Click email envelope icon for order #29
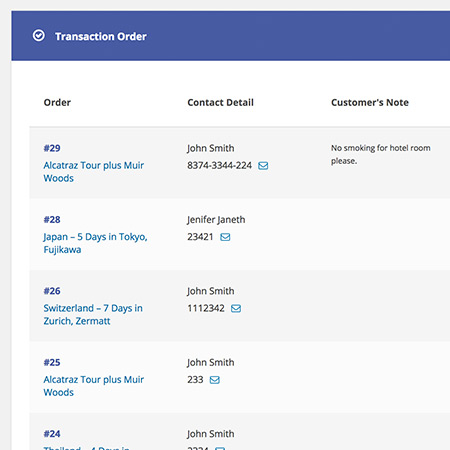The width and height of the screenshot is (450, 450). (x=263, y=166)
